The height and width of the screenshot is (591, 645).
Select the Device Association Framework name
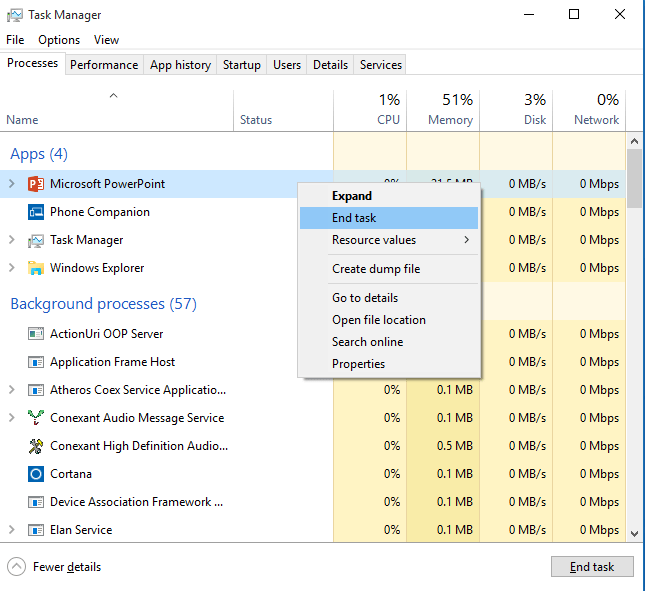(x=137, y=502)
